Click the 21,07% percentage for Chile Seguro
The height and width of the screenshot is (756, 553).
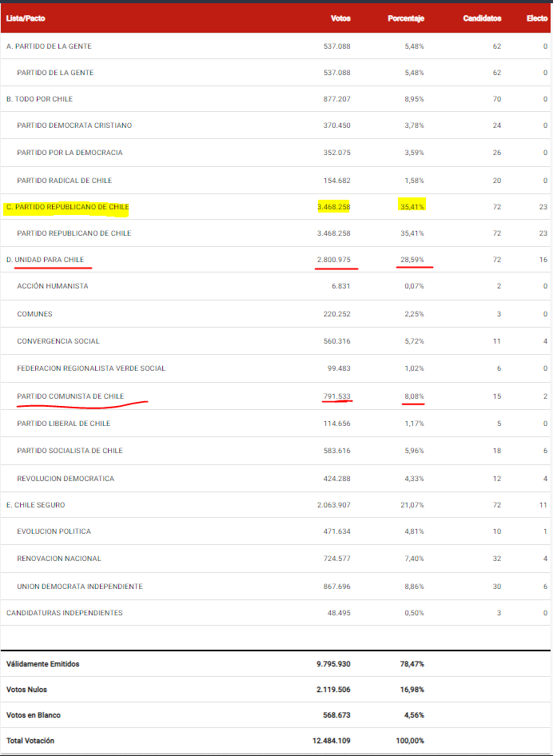pos(412,505)
